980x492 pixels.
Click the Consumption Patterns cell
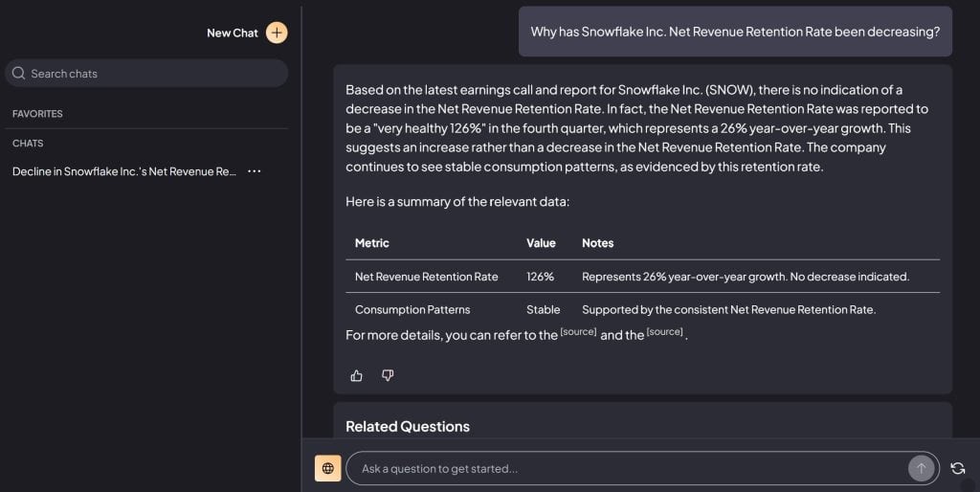[412, 309]
